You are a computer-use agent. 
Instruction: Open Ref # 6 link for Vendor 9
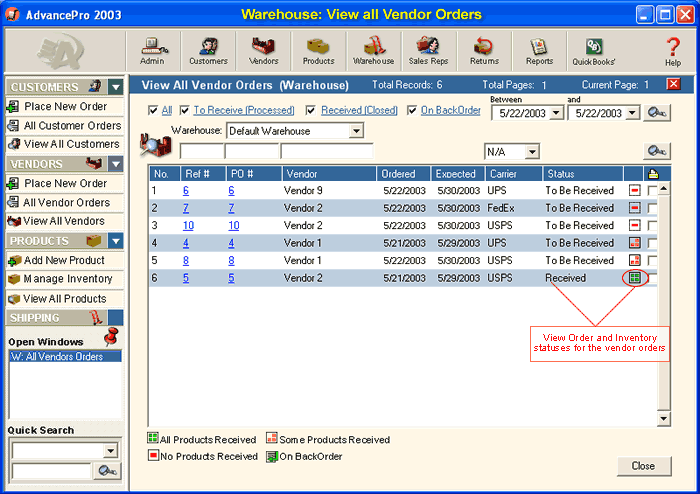tap(186, 191)
